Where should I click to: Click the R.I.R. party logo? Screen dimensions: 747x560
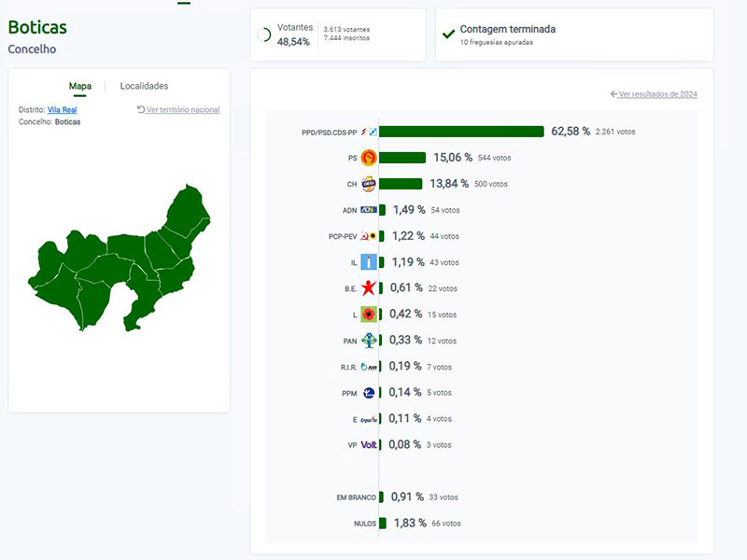point(369,367)
